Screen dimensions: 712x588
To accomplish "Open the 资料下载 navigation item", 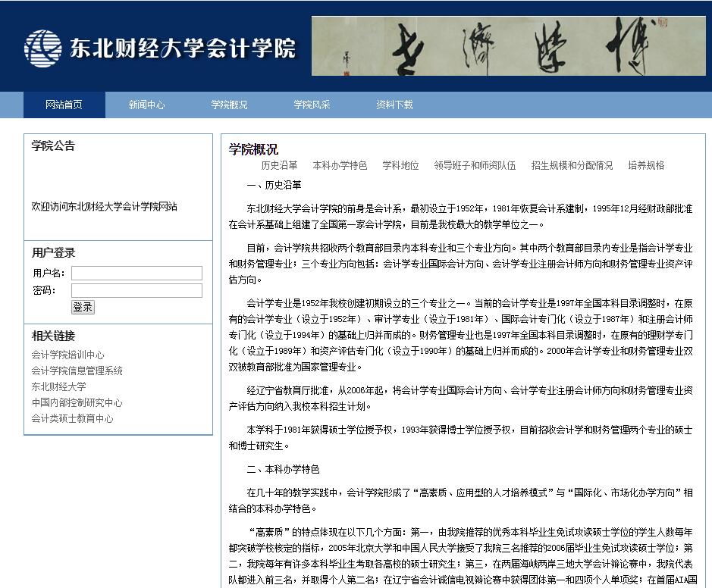I will [394, 105].
